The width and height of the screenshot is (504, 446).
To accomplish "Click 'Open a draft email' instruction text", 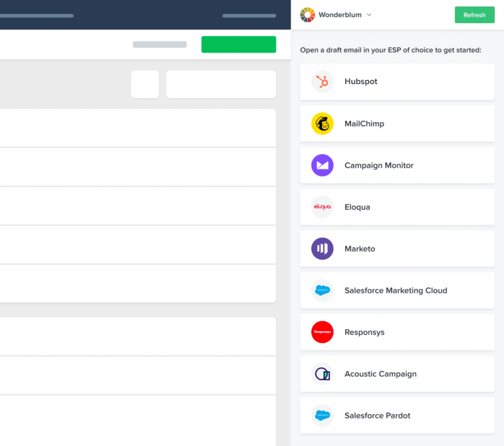I will click(390, 50).
